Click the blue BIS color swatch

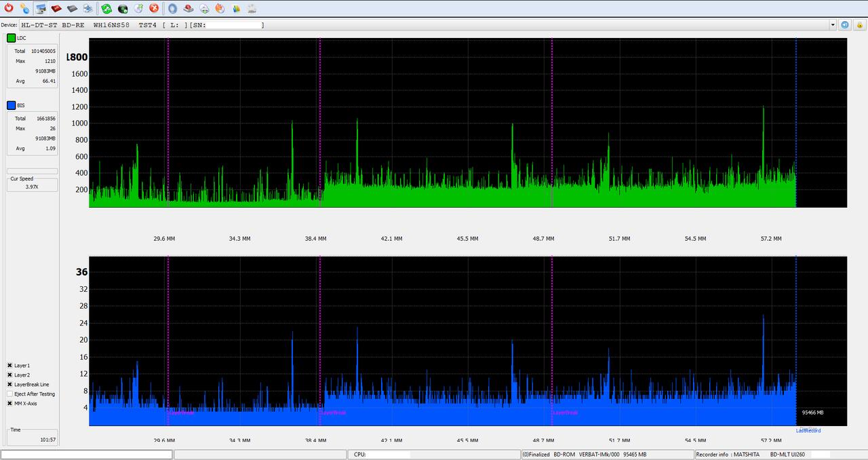(12, 105)
